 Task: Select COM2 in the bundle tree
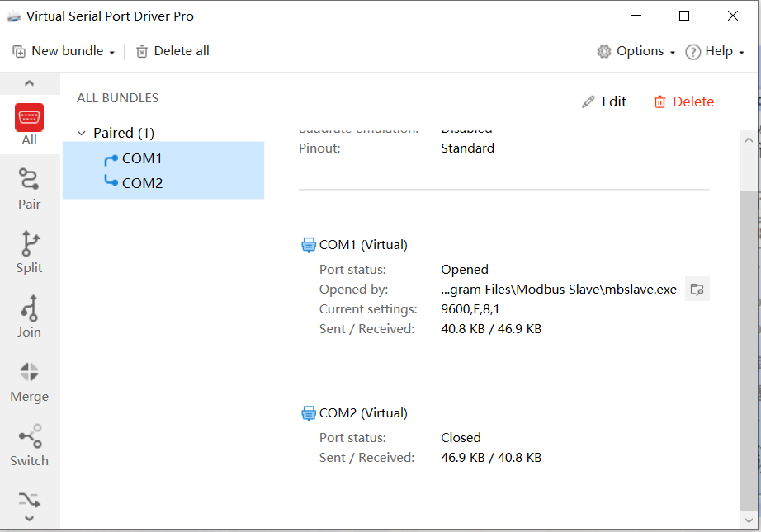[142, 183]
